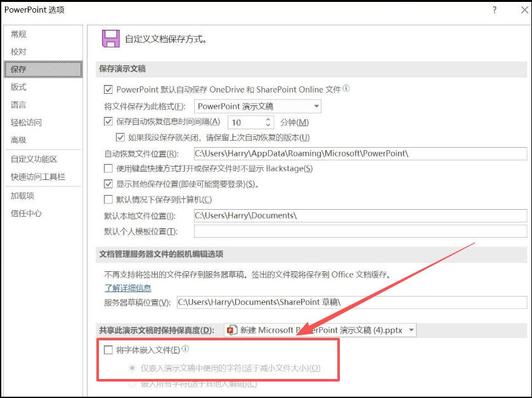Switch to the 高级 settings category
The image size is (532, 398).
(x=19, y=139)
